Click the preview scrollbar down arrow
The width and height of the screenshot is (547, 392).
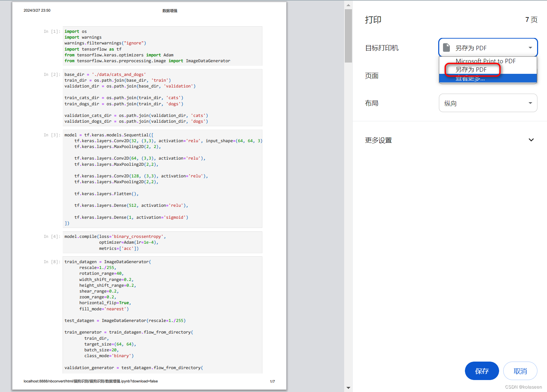click(348, 388)
